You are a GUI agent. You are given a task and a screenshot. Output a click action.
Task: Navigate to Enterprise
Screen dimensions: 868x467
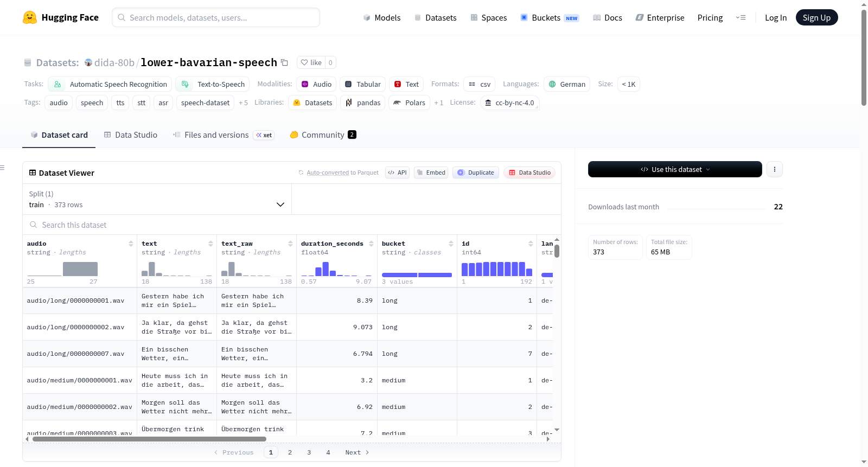[660, 17]
